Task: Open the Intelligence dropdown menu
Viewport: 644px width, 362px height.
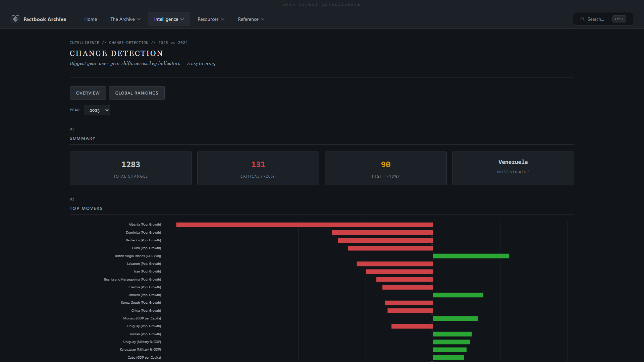Action: 169,19
